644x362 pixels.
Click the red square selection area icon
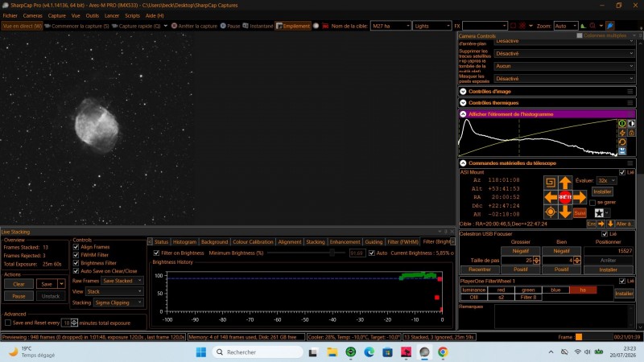tap(513, 26)
